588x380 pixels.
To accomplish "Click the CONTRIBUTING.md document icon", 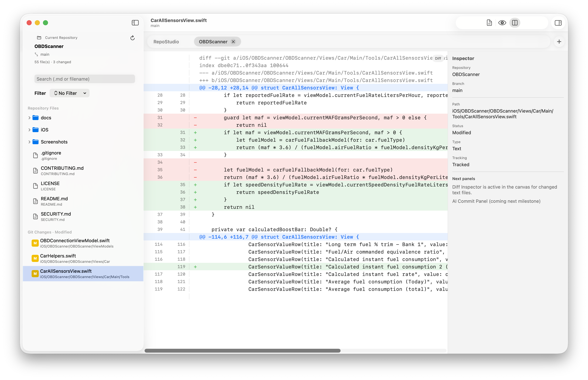I will pyautogui.click(x=36, y=171).
